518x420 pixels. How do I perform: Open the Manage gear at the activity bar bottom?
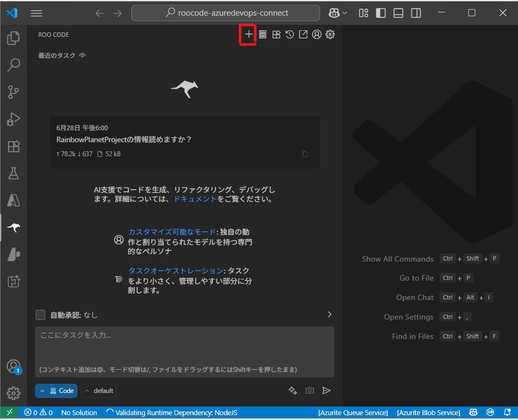[14, 394]
